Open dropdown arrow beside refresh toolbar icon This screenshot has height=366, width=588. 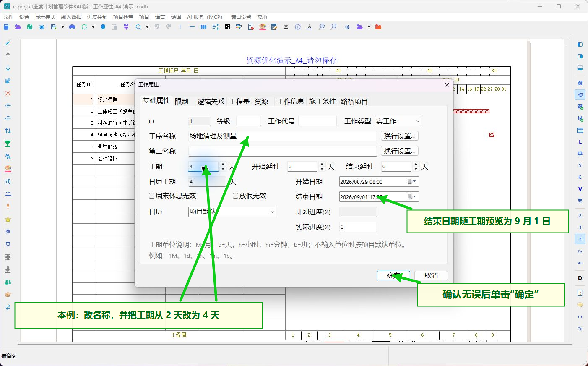pyautogui.click(x=93, y=27)
